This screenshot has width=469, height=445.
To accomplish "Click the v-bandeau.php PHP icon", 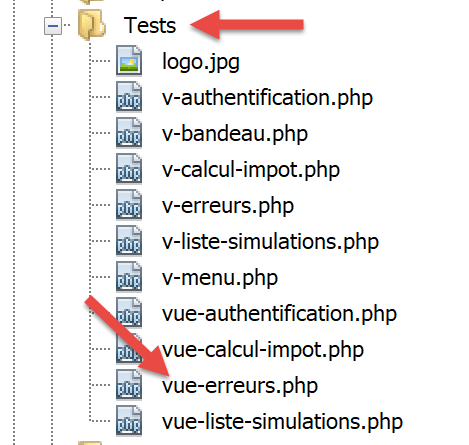I will tap(129, 133).
